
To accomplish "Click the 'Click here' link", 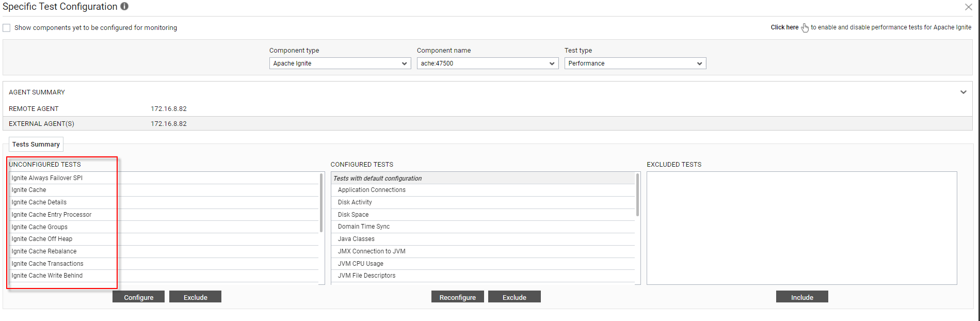I will tap(784, 27).
